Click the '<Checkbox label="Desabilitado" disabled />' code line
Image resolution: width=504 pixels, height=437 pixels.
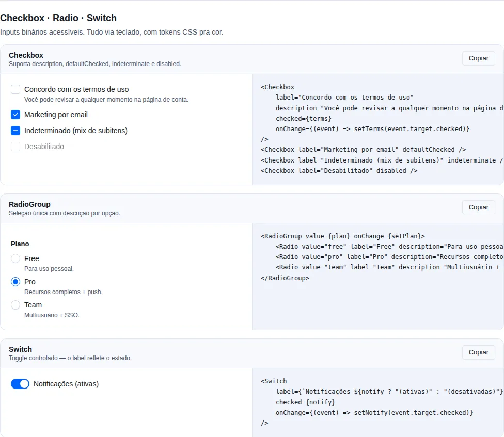[x=339, y=170]
